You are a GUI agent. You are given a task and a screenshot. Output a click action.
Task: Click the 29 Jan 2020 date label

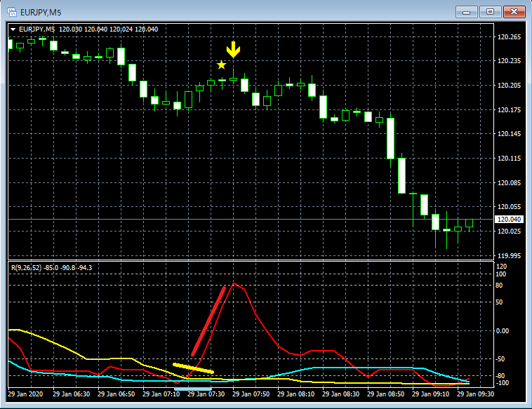[25, 394]
